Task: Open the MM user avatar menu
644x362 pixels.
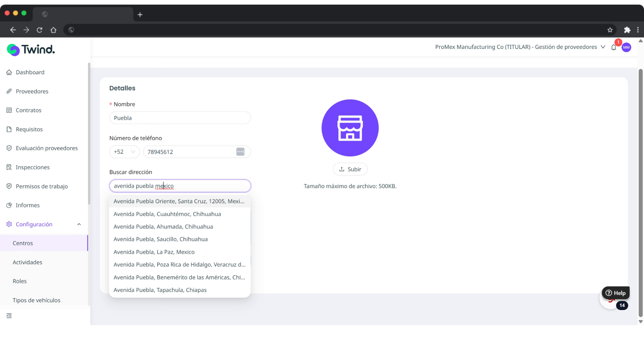Action: (x=626, y=47)
